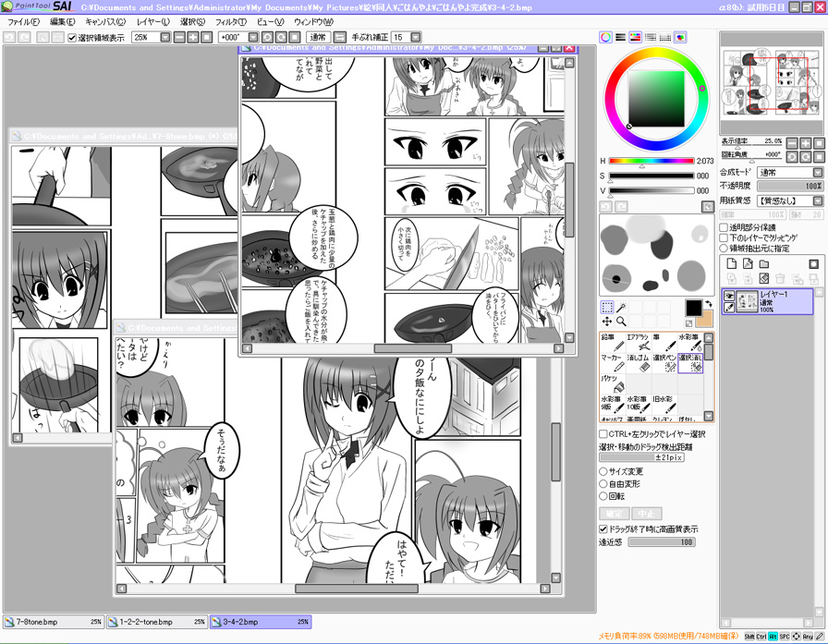Pick the black foreground color swatch
828x644 pixels.
(x=693, y=308)
